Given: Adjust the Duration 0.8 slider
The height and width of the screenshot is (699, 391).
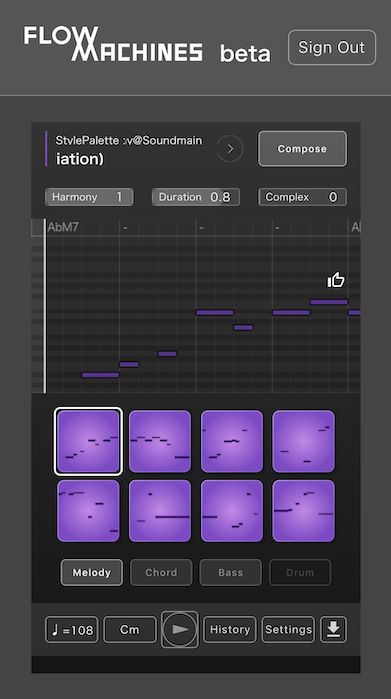Looking at the screenshot, I should coord(196,197).
